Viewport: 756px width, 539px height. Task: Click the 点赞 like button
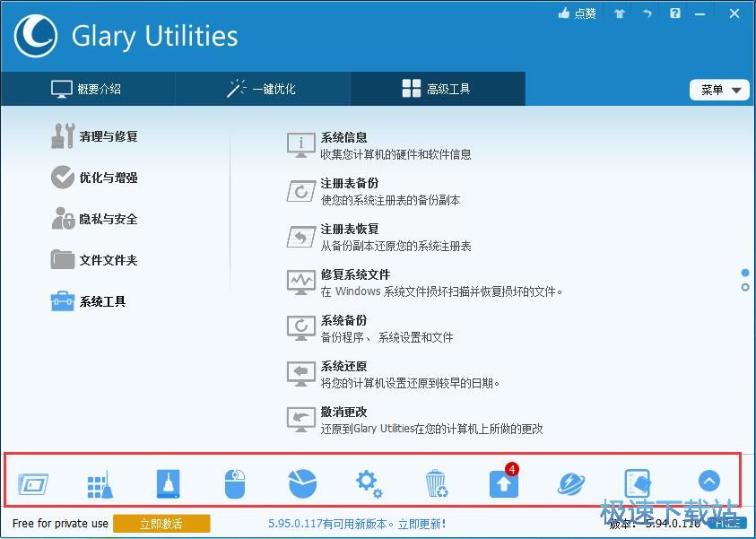(x=578, y=13)
